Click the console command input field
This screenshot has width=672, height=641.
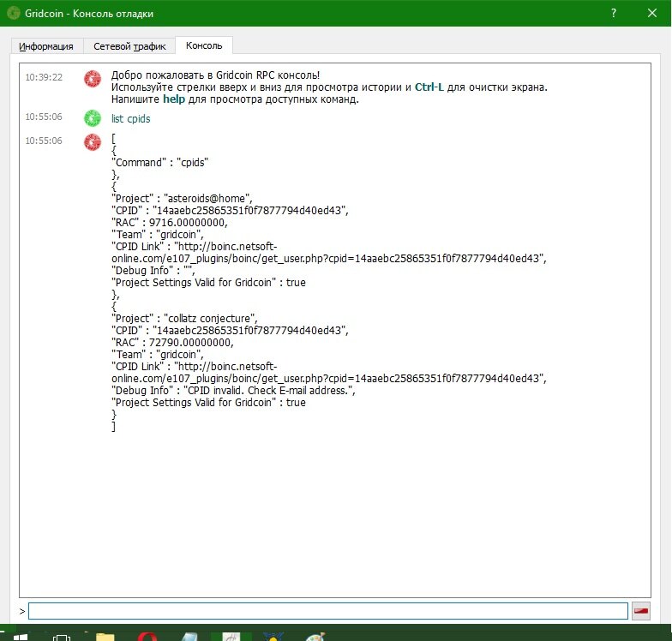click(327, 610)
